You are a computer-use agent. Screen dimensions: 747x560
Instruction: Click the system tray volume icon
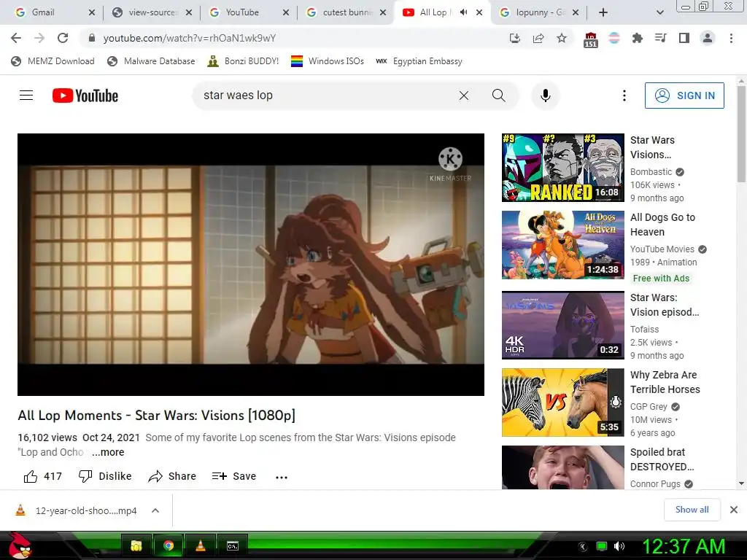[x=619, y=546]
